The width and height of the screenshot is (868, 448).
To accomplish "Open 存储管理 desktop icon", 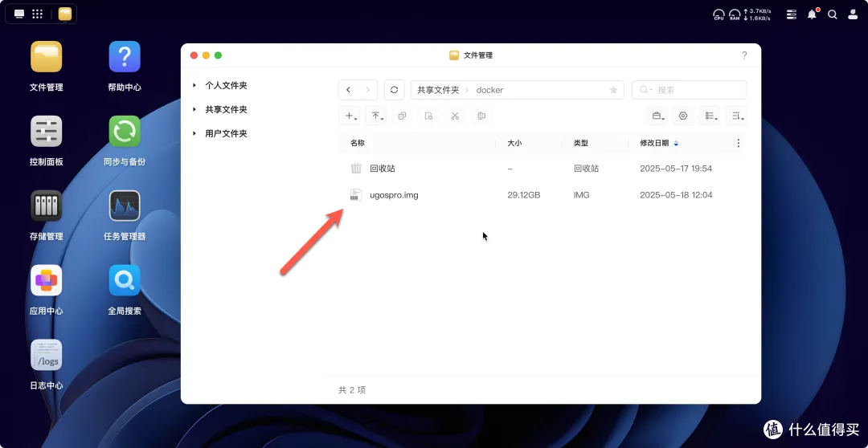I will 47,206.
